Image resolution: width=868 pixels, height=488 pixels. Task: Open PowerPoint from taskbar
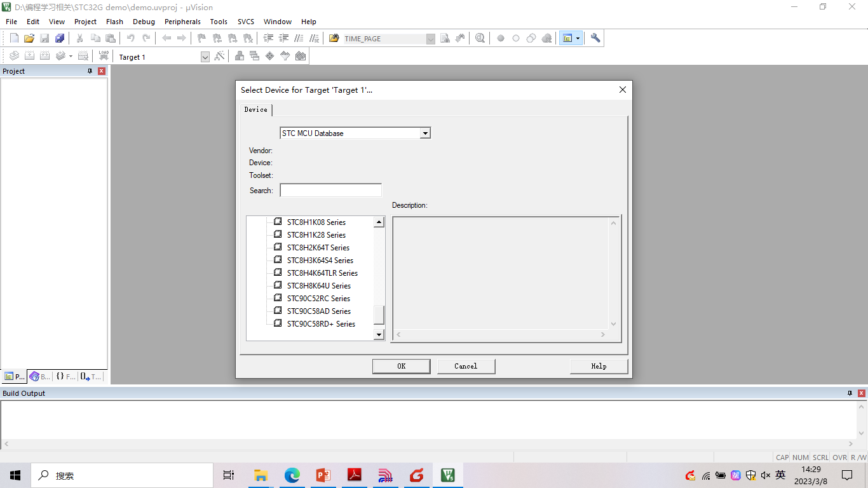(x=323, y=475)
